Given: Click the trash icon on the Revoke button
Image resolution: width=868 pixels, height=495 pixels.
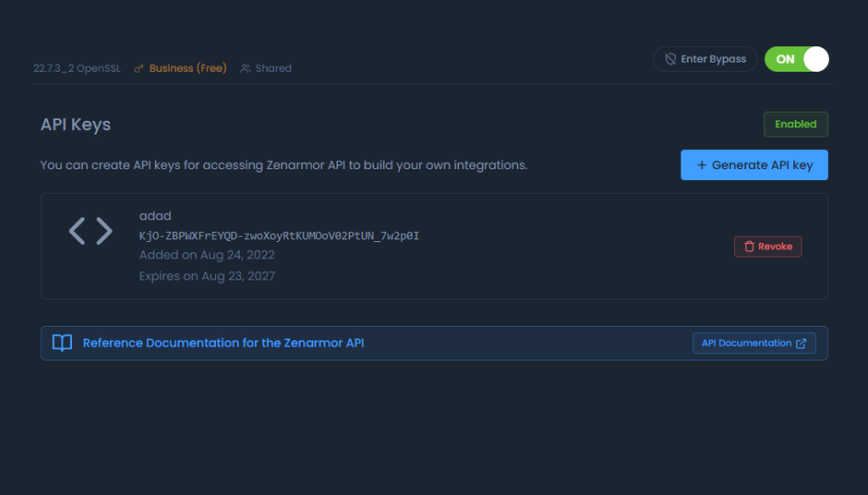Looking at the screenshot, I should click(x=749, y=247).
